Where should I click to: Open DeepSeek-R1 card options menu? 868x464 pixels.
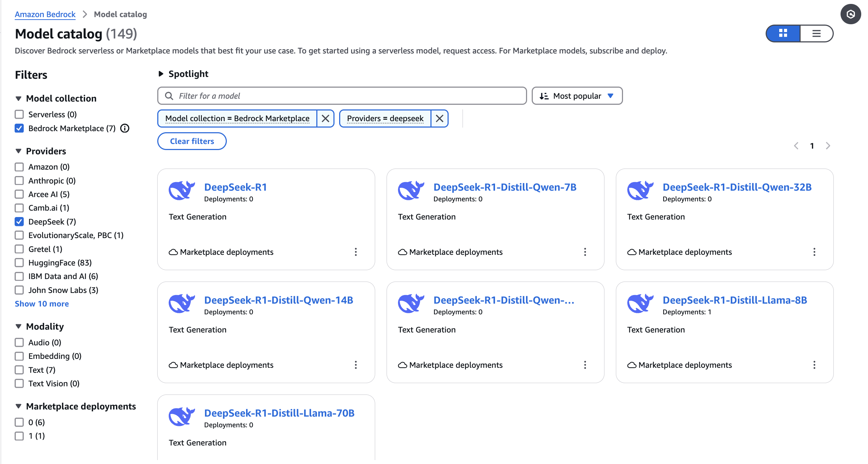pos(356,252)
